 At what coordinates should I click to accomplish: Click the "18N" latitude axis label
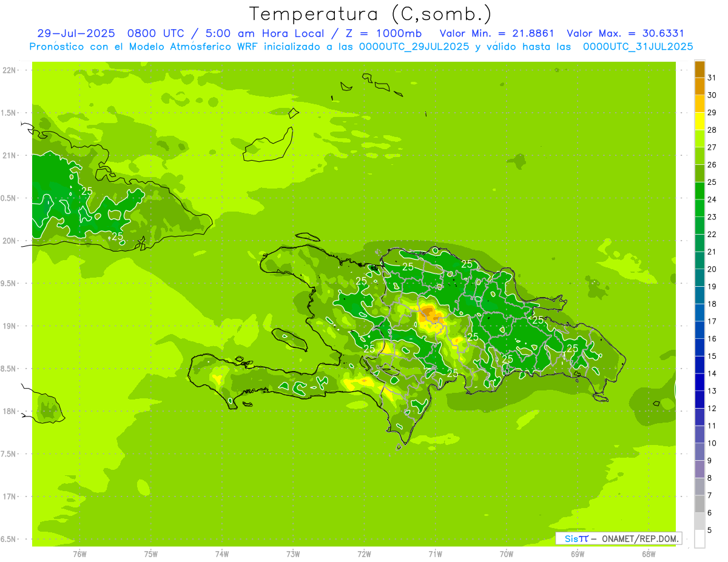tap(10, 411)
